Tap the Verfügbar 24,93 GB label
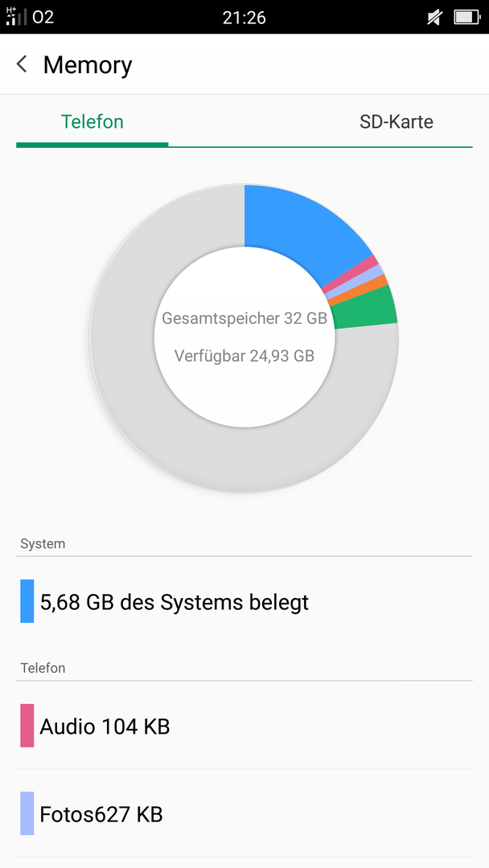The width and height of the screenshot is (489, 868). [244, 355]
